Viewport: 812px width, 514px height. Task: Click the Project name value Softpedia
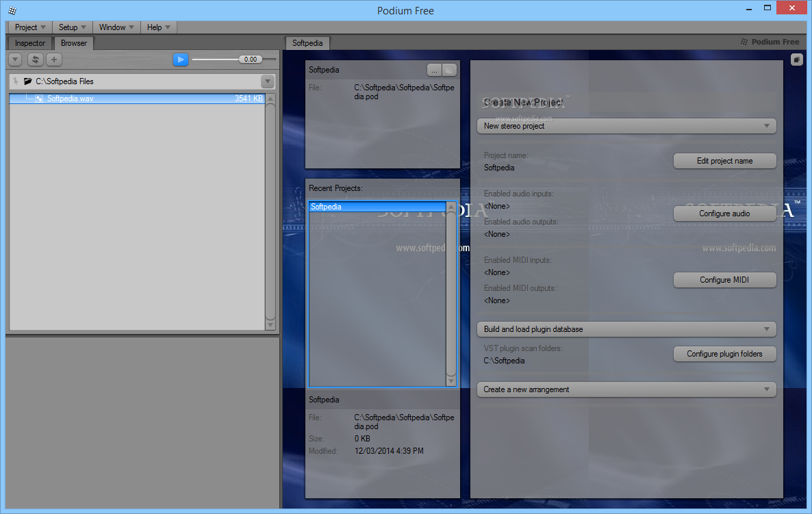(x=499, y=168)
